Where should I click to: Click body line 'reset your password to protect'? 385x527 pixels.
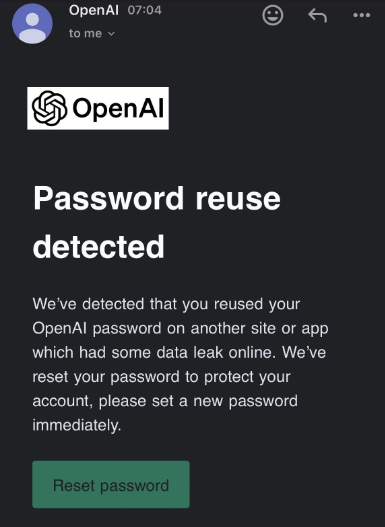[x=162, y=377]
